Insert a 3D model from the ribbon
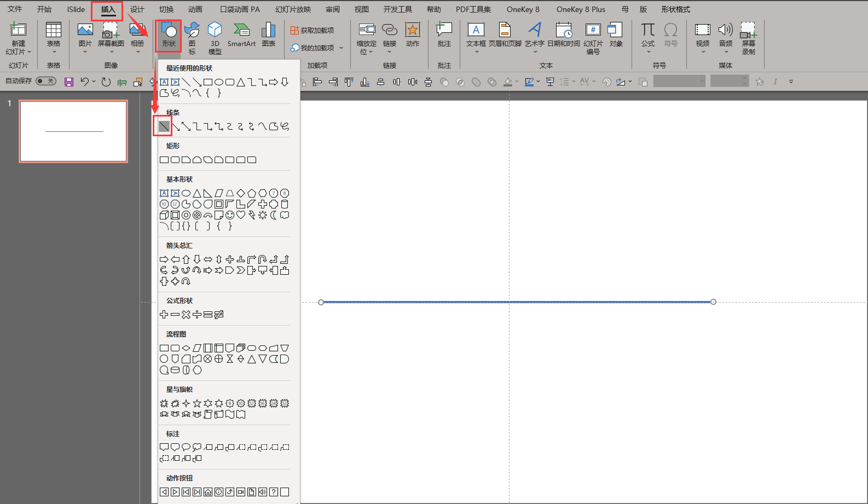 [x=215, y=38]
